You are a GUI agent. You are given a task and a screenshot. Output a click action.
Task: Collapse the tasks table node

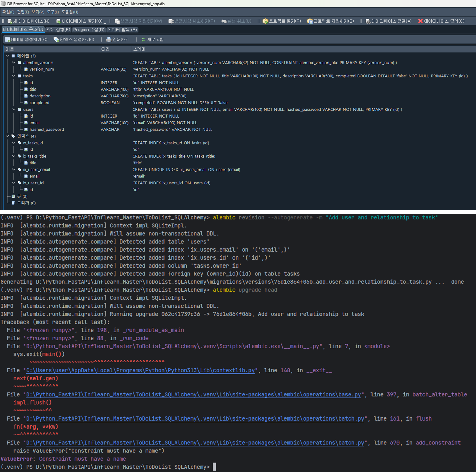coord(14,76)
